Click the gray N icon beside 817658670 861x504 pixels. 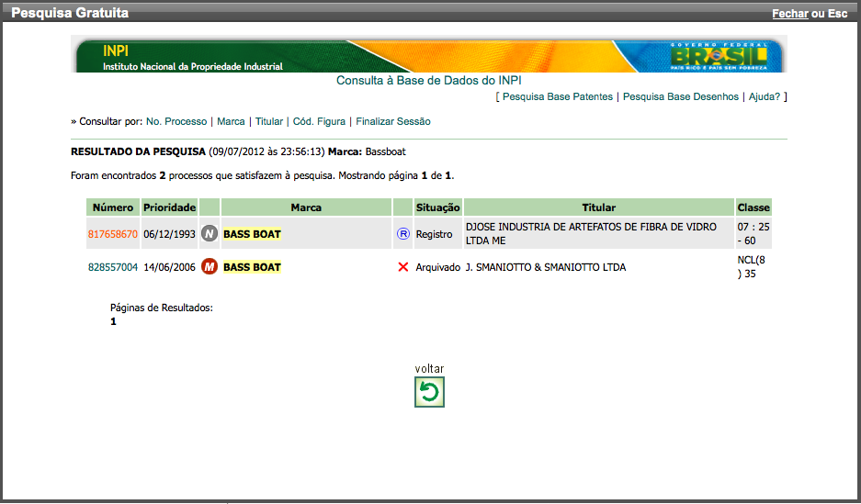coord(210,233)
